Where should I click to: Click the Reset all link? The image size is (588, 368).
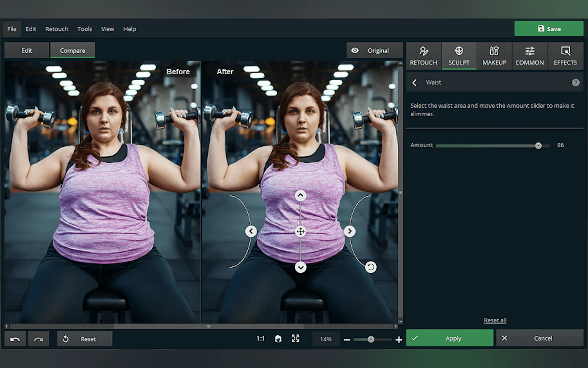tap(495, 320)
